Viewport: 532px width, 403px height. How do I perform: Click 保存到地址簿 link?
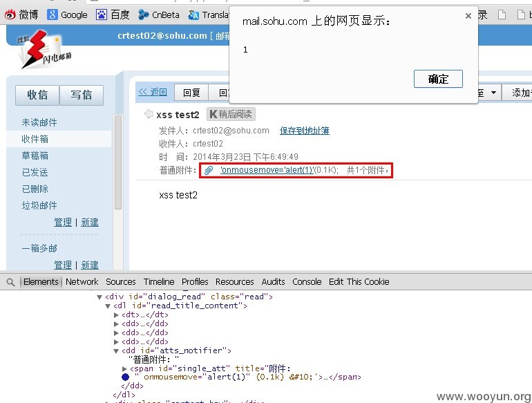tap(304, 131)
